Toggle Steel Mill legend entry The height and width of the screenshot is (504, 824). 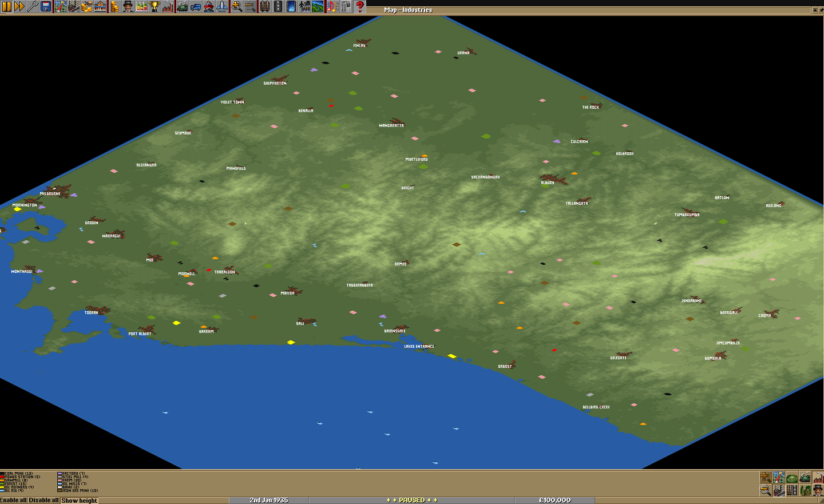coord(73,477)
